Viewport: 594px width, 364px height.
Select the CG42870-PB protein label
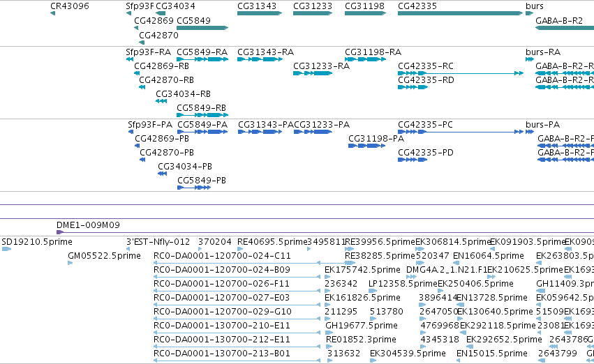(167, 153)
